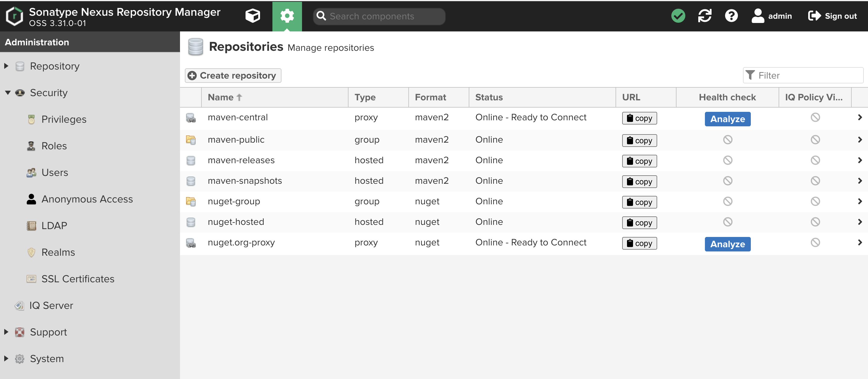
Task: Click maven-public health check disabled icon
Action: pos(728,140)
